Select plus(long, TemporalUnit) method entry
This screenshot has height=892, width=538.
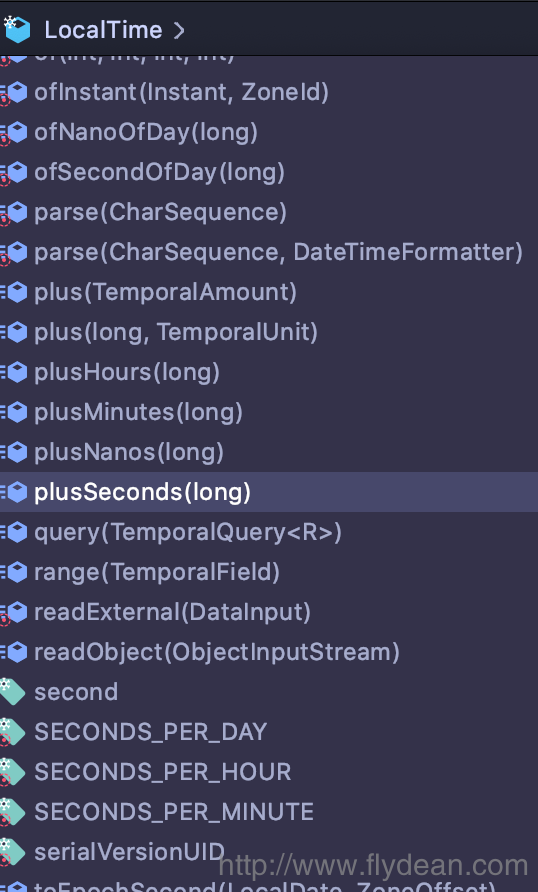(x=269, y=332)
